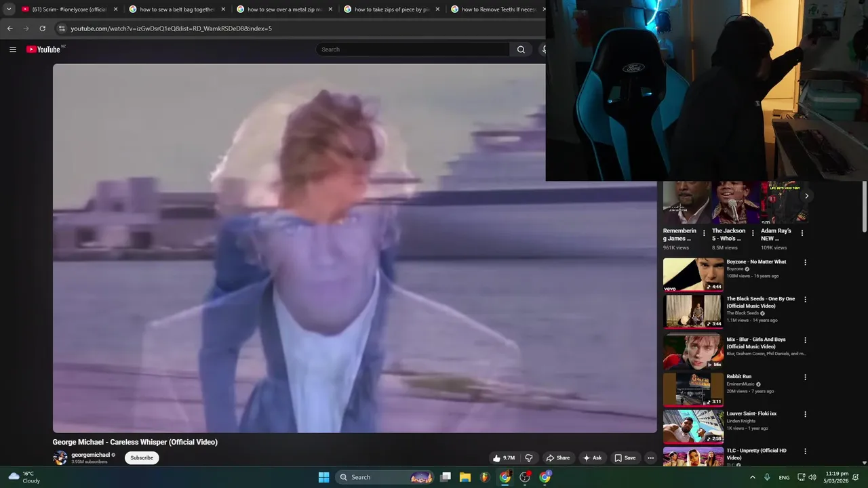
Task: Close the 'how to sew a belt bag' tab
Action: pyautogui.click(x=223, y=9)
